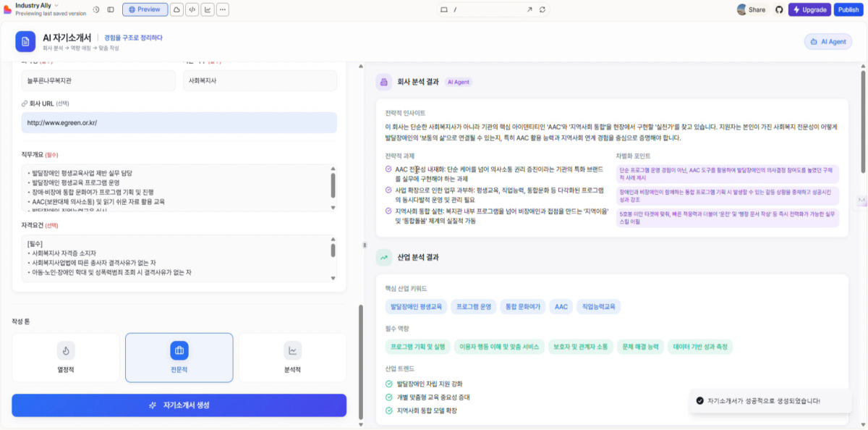Open the more options ellipsis menu
868x430 pixels.
coord(222,9)
